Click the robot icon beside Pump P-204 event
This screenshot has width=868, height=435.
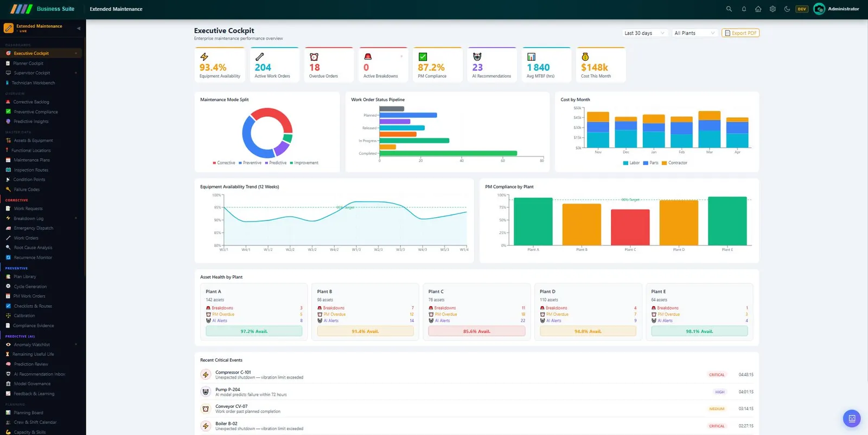(x=206, y=392)
